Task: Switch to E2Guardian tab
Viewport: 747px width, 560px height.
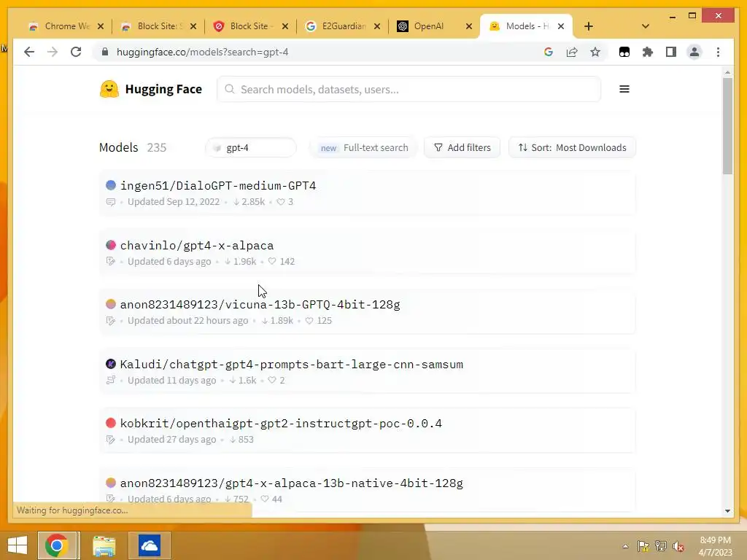Action: (x=343, y=26)
